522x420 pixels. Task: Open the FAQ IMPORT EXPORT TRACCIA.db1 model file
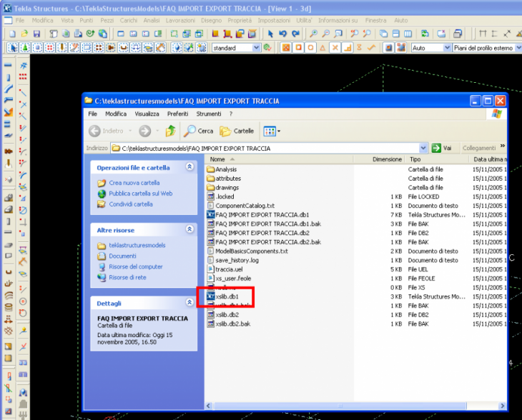click(x=262, y=214)
